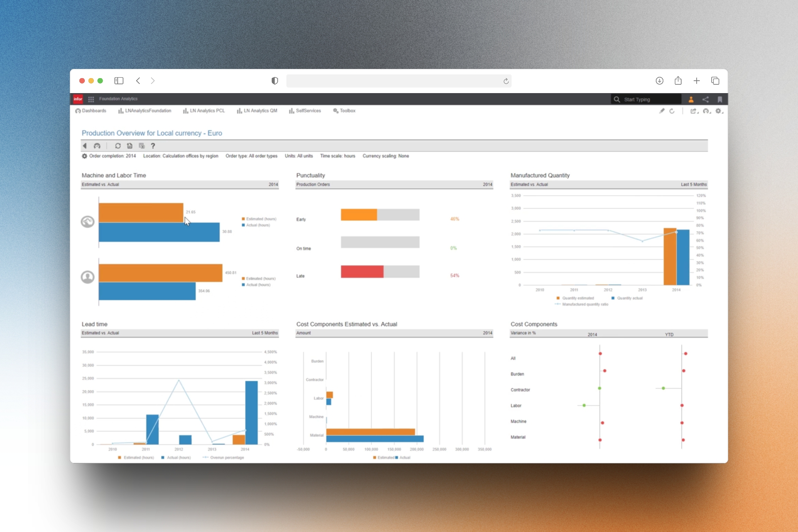Viewport: 798px width, 532px height.
Task: Toggle Lead time Actual (hours) legend
Action: [x=176, y=458]
